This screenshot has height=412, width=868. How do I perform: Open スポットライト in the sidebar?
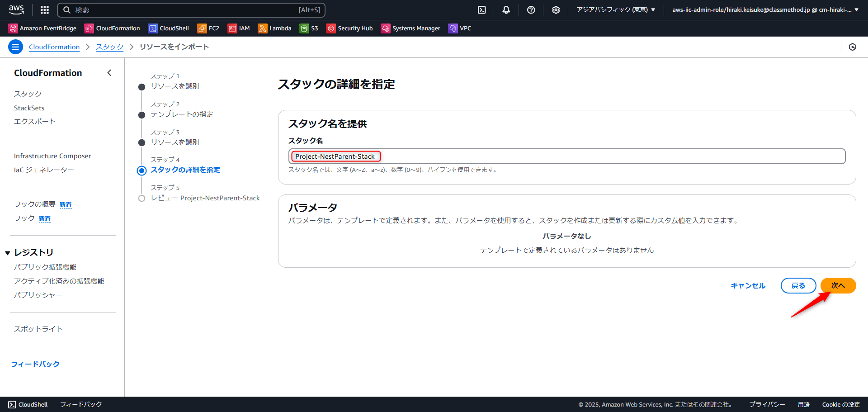click(38, 329)
